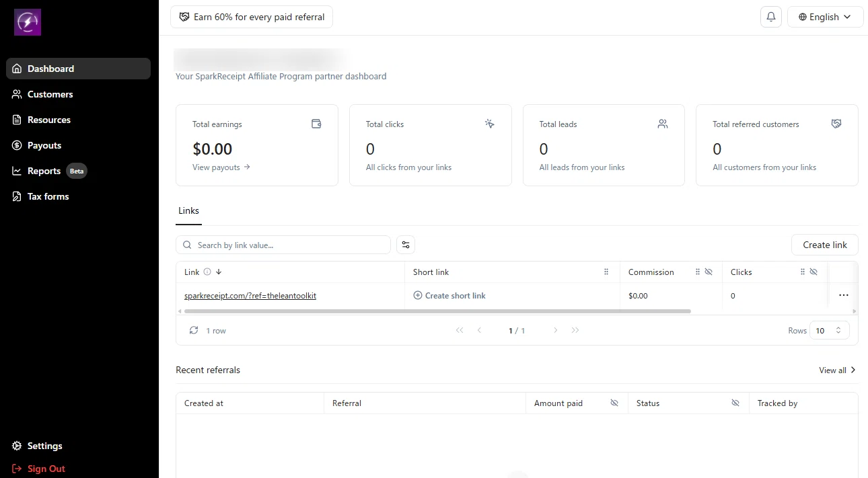Select the Links tab
Viewport: 868px width, 478px height.
pos(188,211)
